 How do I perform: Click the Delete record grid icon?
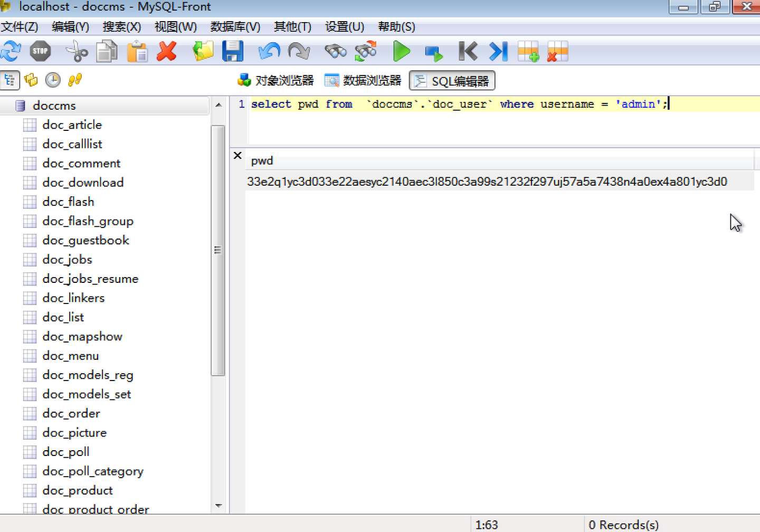click(x=558, y=51)
